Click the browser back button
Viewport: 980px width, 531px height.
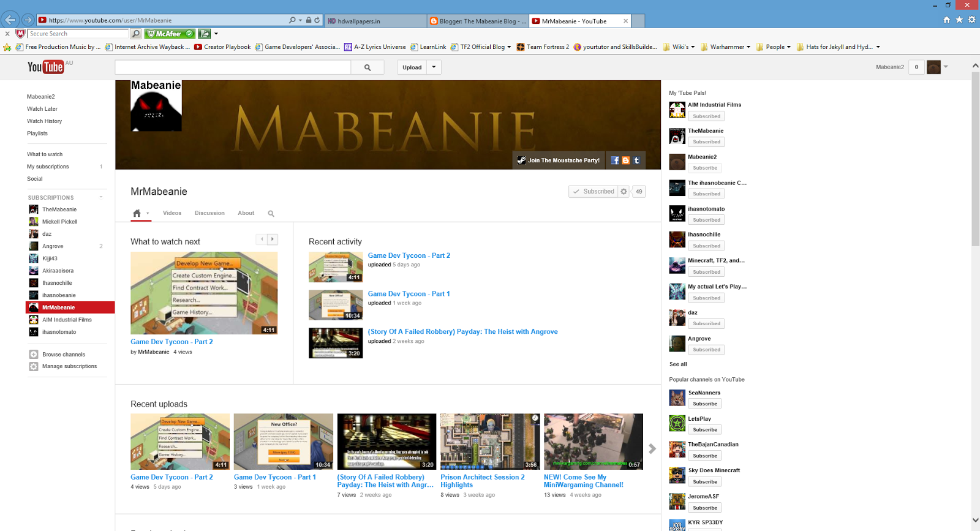point(10,20)
